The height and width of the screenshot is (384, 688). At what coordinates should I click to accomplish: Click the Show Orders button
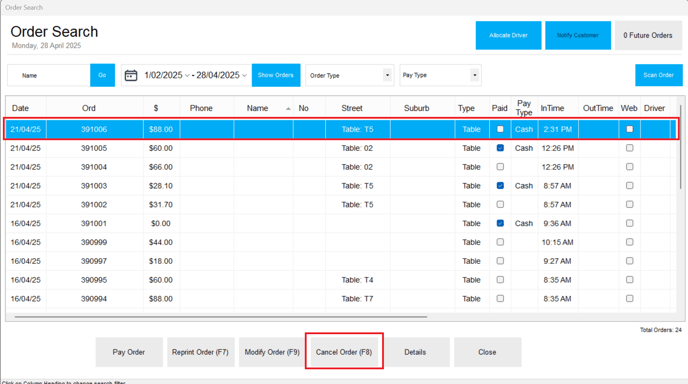276,75
